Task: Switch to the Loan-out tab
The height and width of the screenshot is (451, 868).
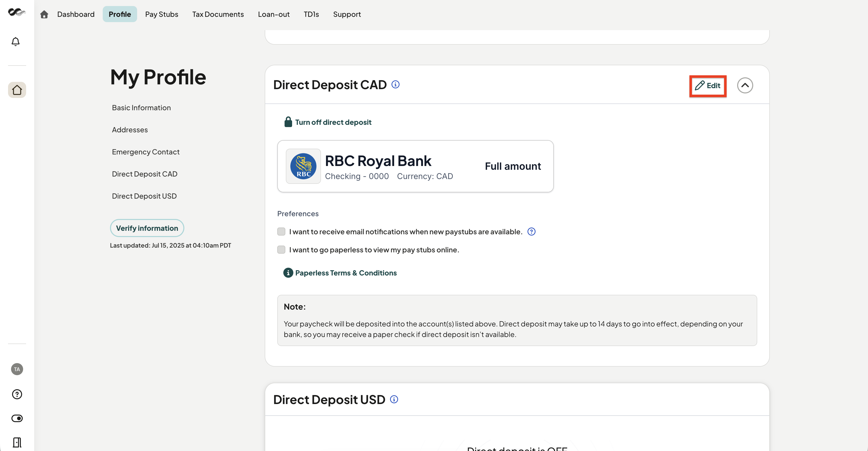Action: click(274, 14)
